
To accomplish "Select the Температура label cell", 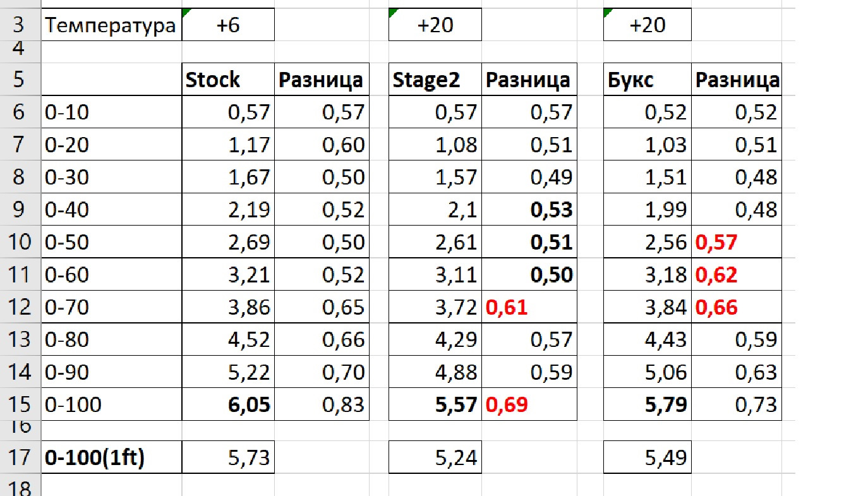I will pyautogui.click(x=111, y=25).
